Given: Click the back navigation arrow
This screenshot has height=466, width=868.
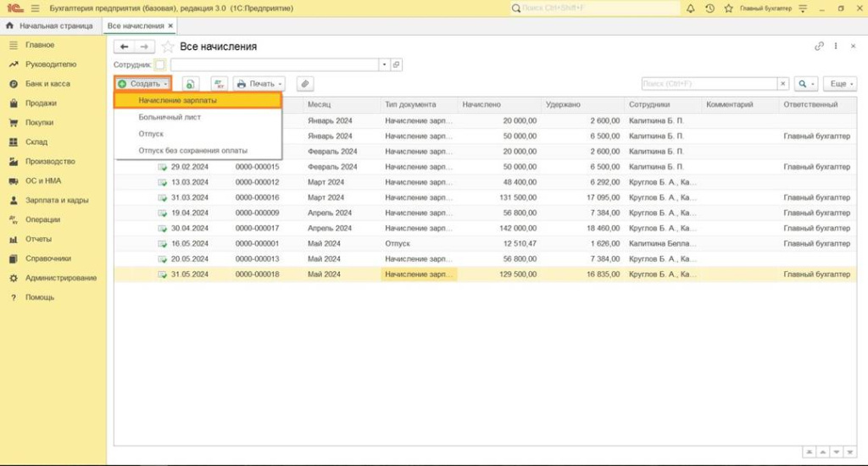Looking at the screenshot, I should tap(125, 47).
